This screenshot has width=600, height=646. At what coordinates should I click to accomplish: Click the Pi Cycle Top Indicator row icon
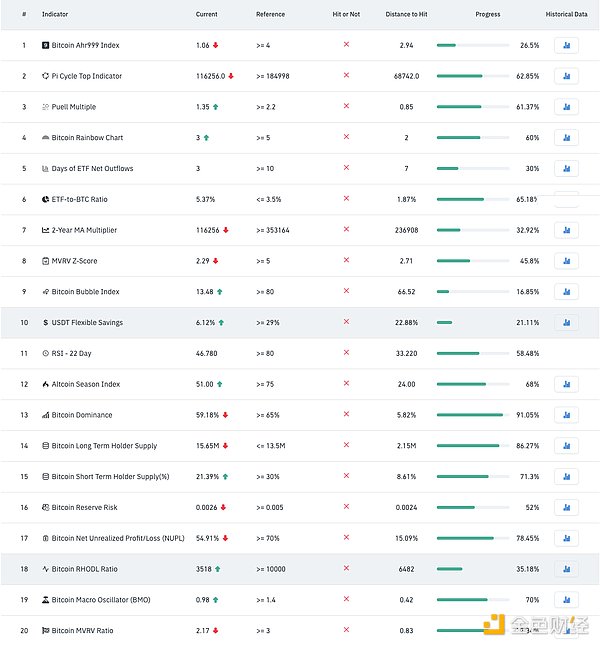(x=45, y=76)
